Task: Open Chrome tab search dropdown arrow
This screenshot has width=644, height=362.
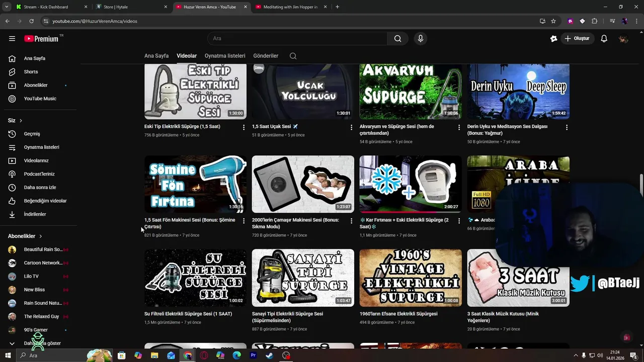Action: coord(7,7)
